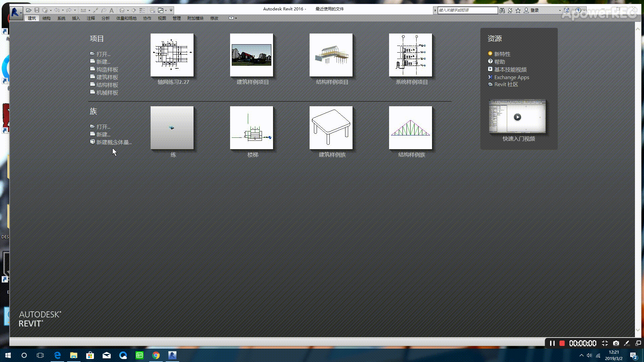Click the 建筑样板 project template link
644x362 pixels.
tap(107, 77)
